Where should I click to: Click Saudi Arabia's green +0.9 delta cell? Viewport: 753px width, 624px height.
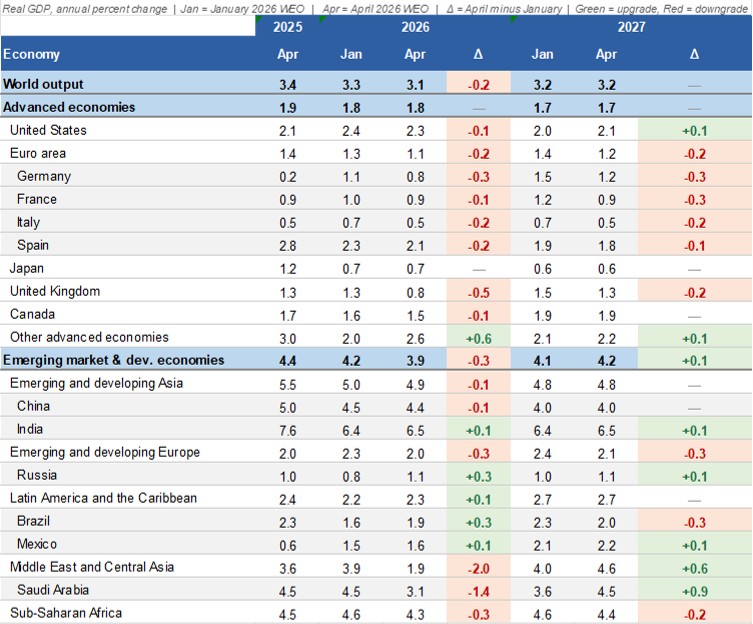click(x=694, y=590)
